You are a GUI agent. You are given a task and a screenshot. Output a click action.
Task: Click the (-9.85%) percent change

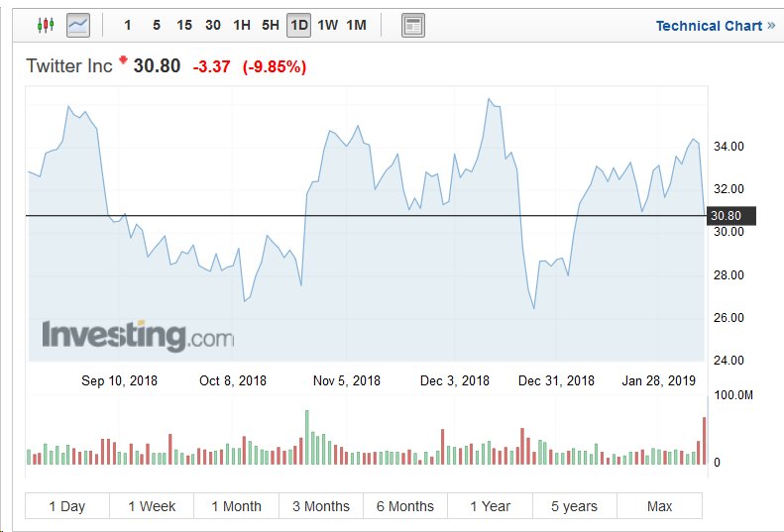pos(275,66)
